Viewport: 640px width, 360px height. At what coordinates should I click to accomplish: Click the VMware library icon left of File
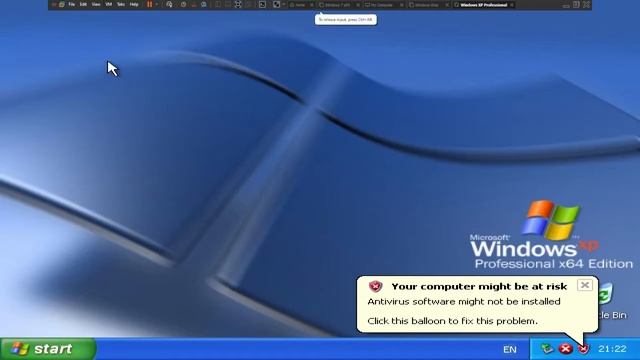click(61, 4)
